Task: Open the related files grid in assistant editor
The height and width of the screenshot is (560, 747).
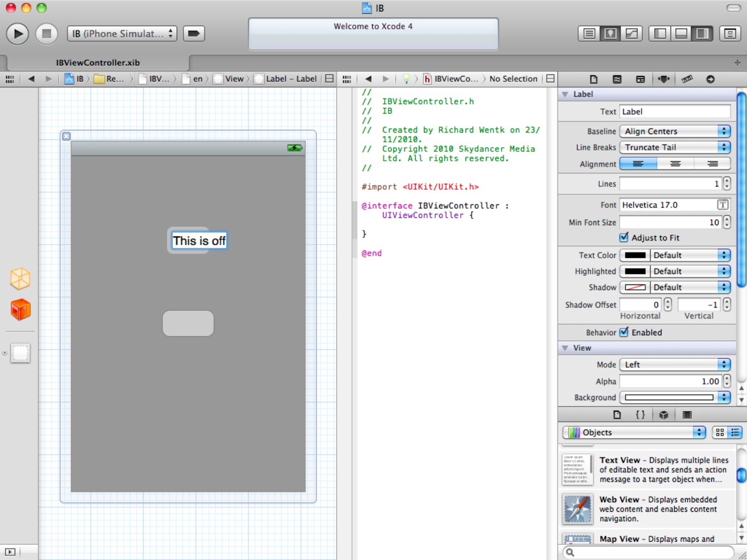Action: [x=347, y=79]
